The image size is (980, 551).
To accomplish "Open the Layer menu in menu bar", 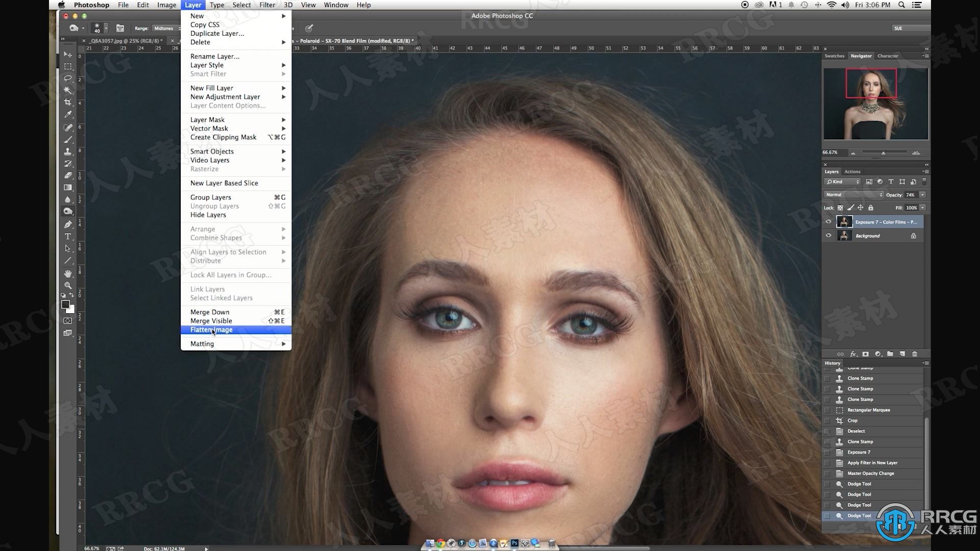I will coord(192,5).
